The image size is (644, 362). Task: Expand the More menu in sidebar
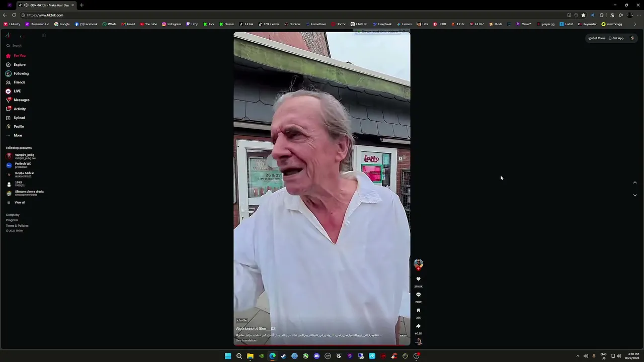tap(14, 135)
